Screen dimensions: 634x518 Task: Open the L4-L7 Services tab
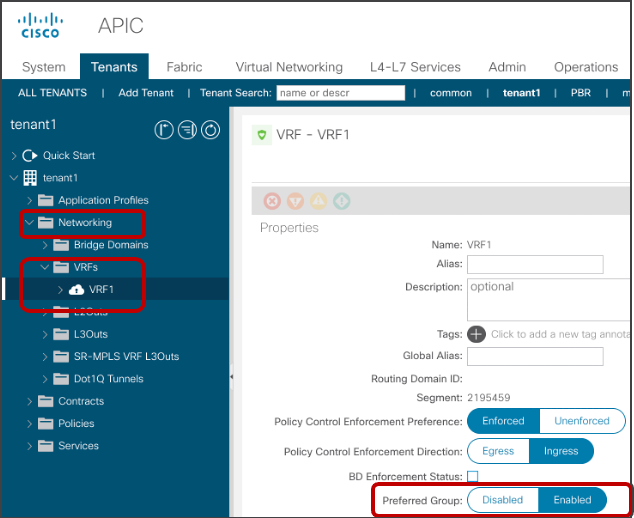[415, 67]
